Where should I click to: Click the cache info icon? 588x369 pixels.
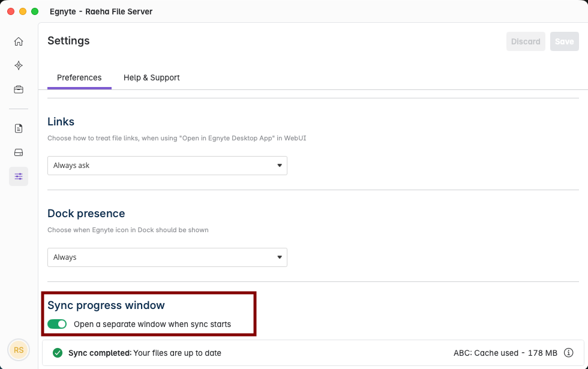pyautogui.click(x=569, y=353)
